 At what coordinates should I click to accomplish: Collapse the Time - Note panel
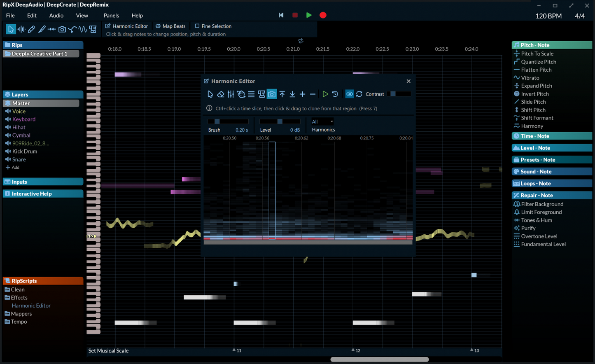click(x=551, y=135)
